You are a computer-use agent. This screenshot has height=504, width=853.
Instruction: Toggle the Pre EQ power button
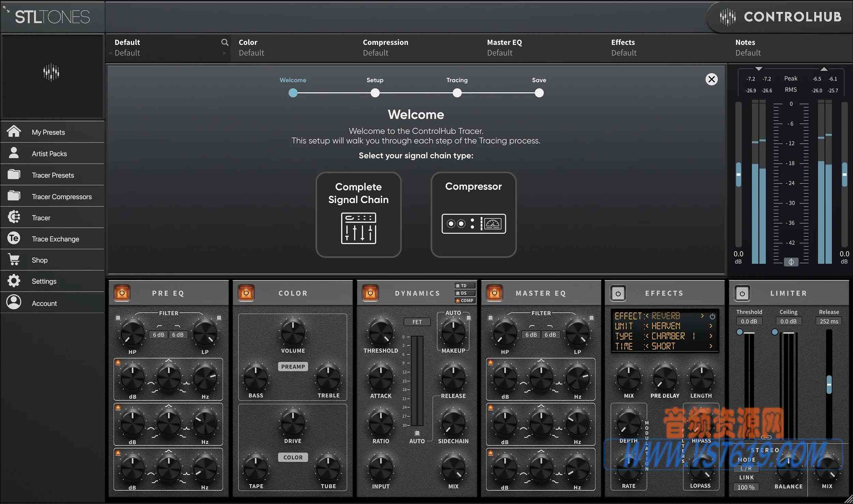point(121,293)
